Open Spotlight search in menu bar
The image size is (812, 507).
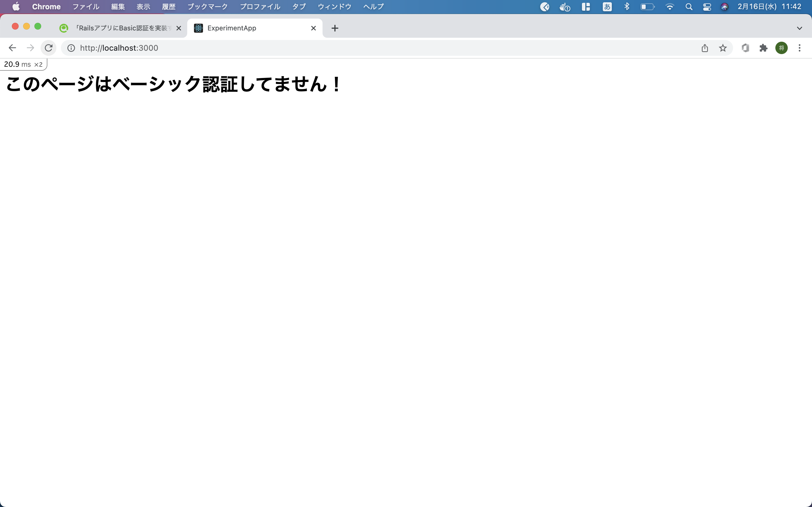pyautogui.click(x=689, y=6)
